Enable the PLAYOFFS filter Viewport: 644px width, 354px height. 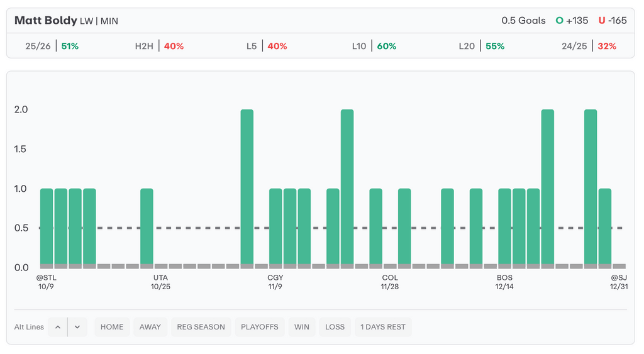point(259,327)
